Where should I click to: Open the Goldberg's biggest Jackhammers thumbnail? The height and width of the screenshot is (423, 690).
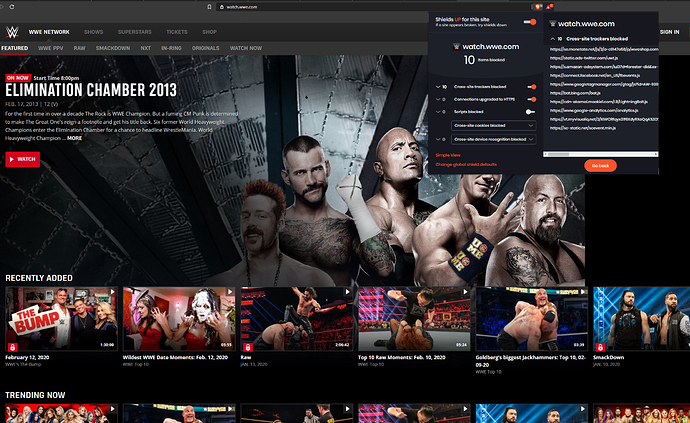point(532,319)
